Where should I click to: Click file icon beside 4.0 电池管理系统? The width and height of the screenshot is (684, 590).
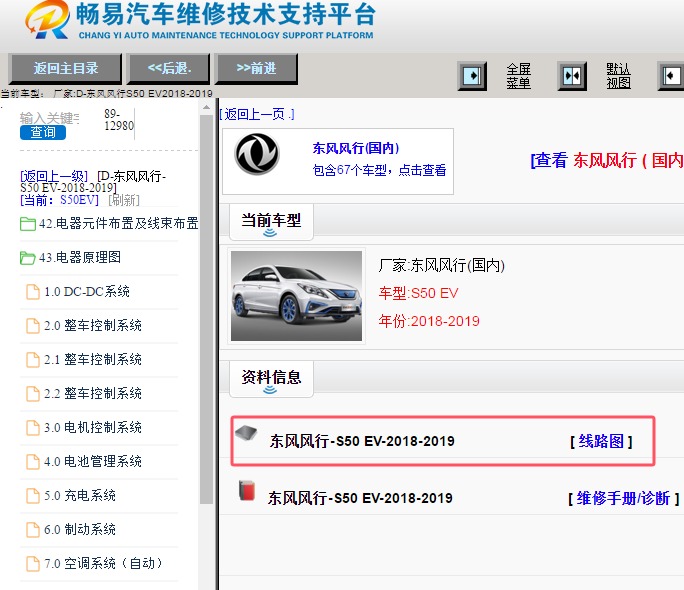tap(33, 462)
